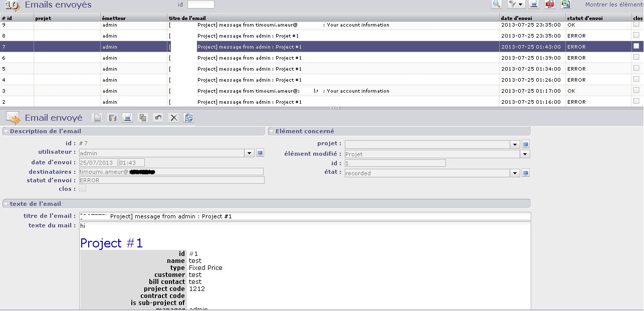Export the email list to Excel
Image resolution: width=644 pixels, height=311 pixels.
click(565, 5)
